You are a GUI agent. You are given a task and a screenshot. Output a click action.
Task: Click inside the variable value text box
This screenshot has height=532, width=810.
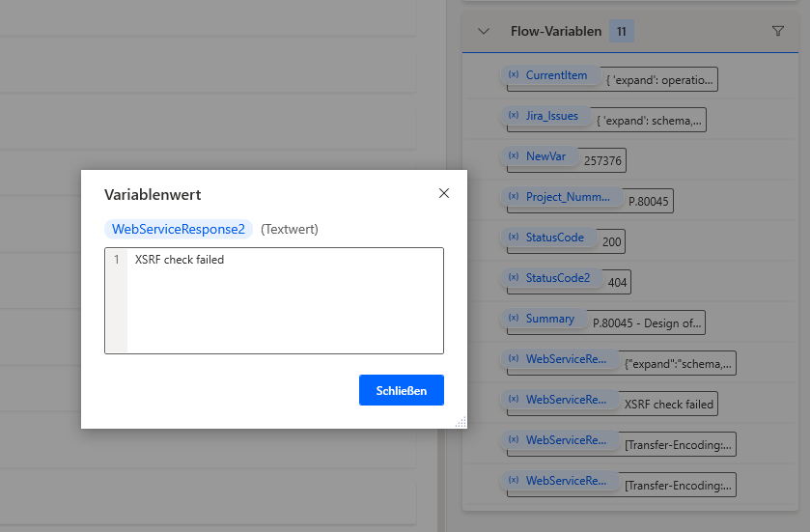[x=274, y=300]
